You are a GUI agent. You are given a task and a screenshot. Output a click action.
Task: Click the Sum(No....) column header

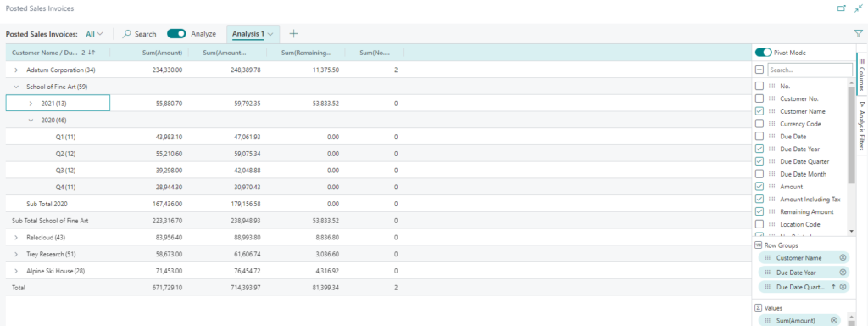click(374, 53)
